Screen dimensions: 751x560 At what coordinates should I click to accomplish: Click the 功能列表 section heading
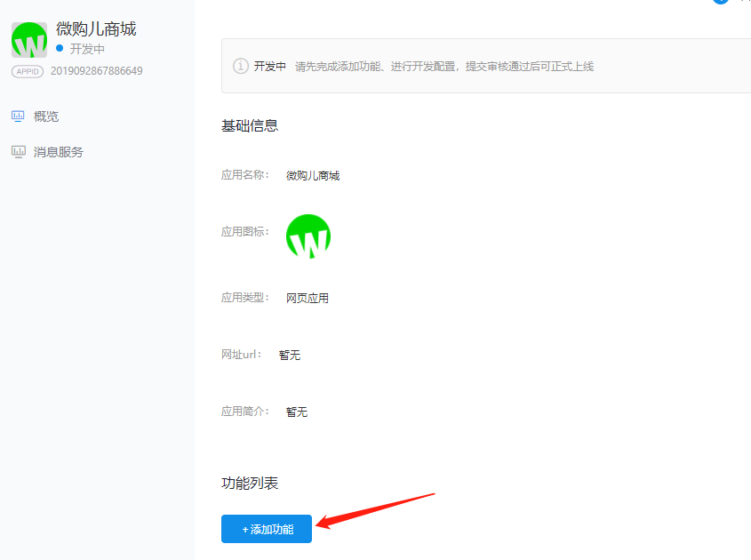(250, 483)
